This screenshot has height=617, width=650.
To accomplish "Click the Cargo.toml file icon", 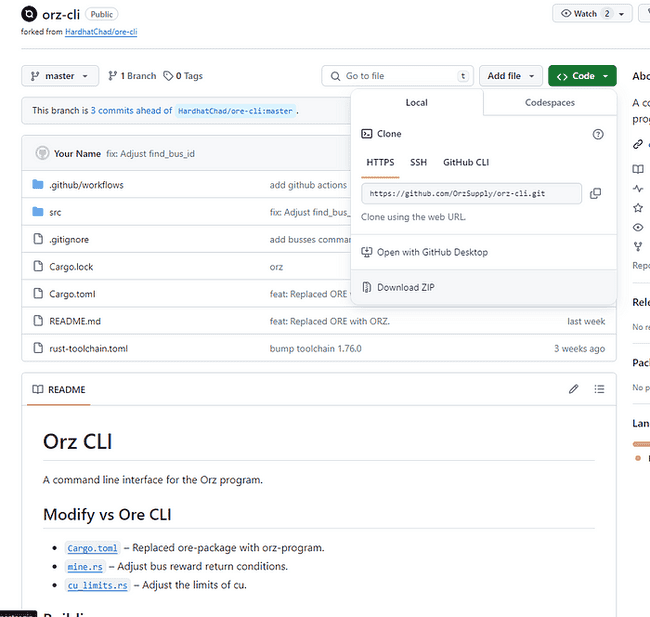I will 38,294.
